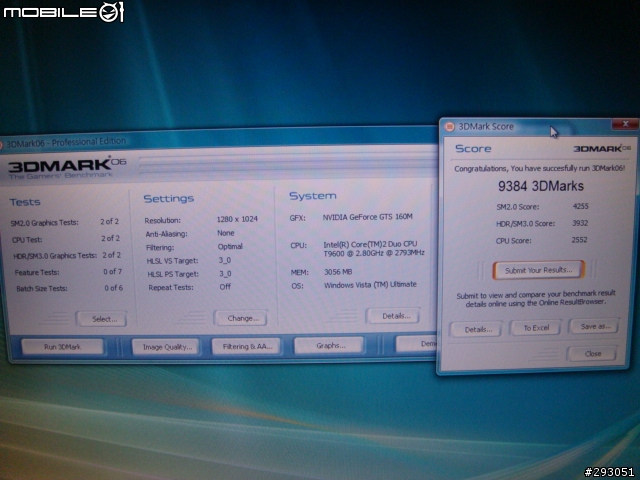Click the SM2.0 Score value 4255
Image resolution: width=640 pixels, height=480 pixels.
[580, 206]
